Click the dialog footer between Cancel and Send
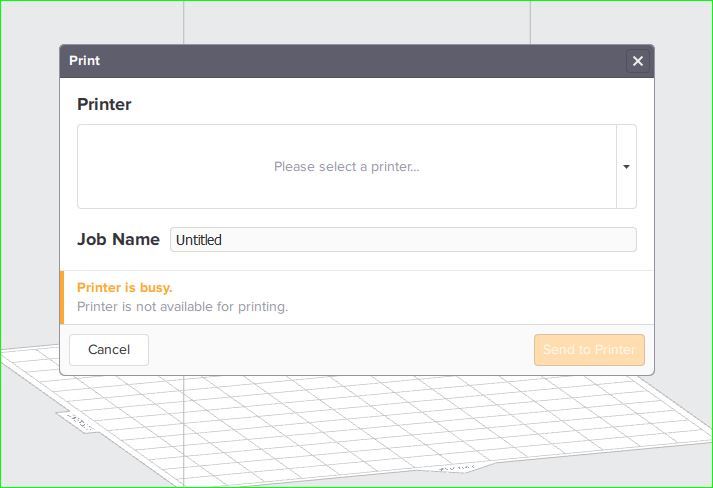This screenshot has width=713, height=488. (341, 349)
